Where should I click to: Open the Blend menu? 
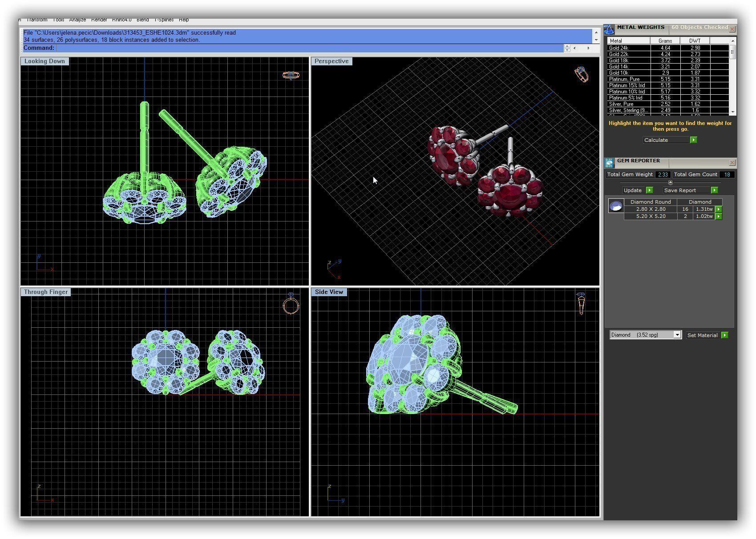143,20
